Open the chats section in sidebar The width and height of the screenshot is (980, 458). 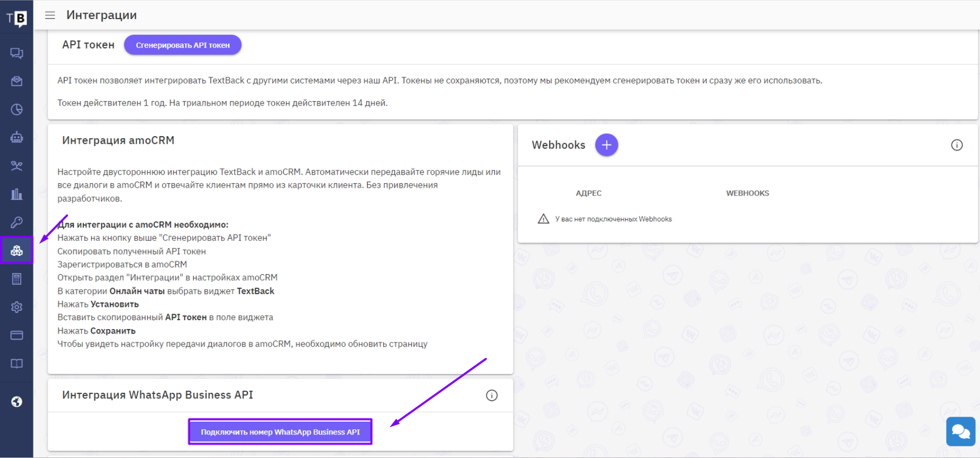tap(17, 53)
